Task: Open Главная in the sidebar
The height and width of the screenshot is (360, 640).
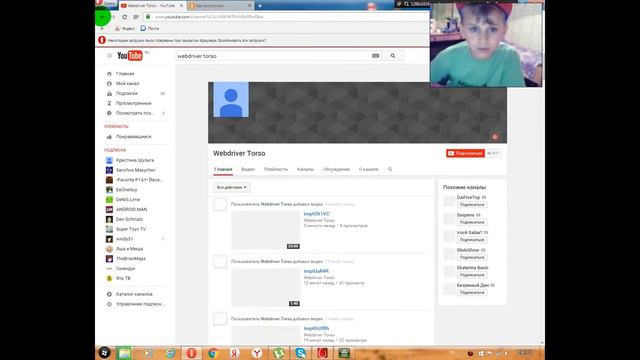Action: tap(125, 74)
